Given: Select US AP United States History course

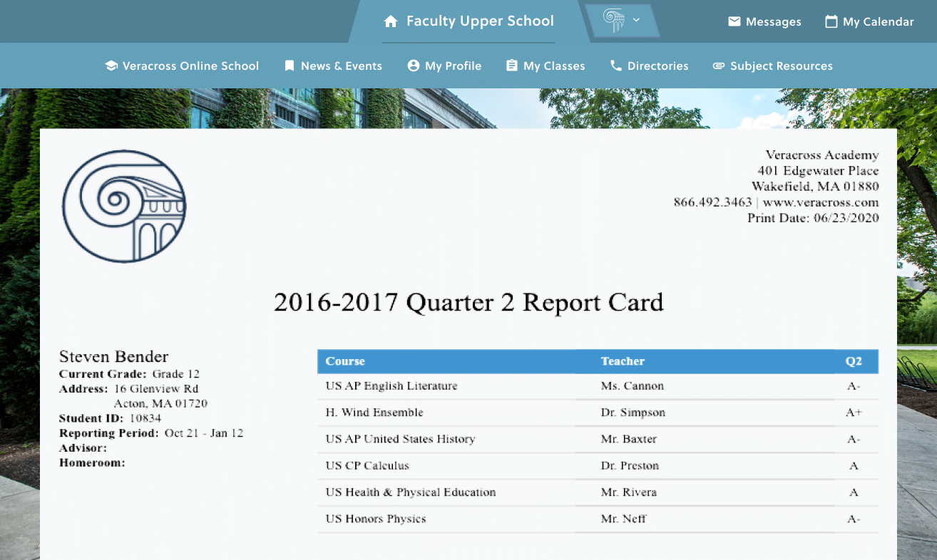Looking at the screenshot, I should (x=400, y=439).
